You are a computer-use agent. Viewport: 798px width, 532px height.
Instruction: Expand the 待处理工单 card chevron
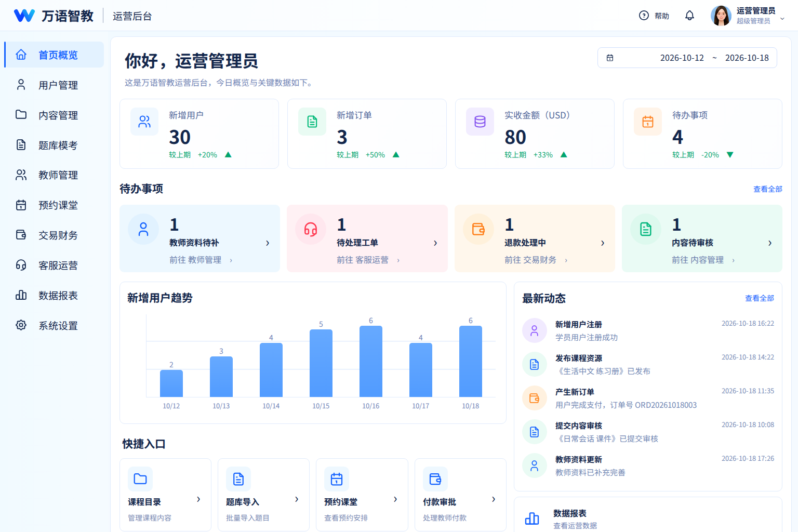(435, 243)
